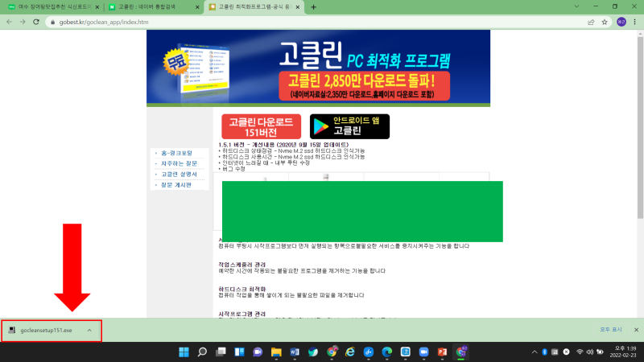Show hidden system tray icons
Viewport: 644px width, 362px height.
coord(535,352)
